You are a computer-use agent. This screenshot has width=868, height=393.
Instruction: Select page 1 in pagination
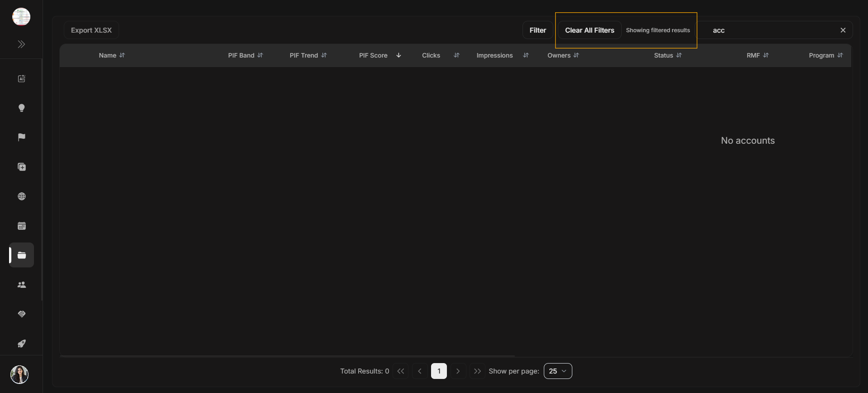tap(439, 371)
